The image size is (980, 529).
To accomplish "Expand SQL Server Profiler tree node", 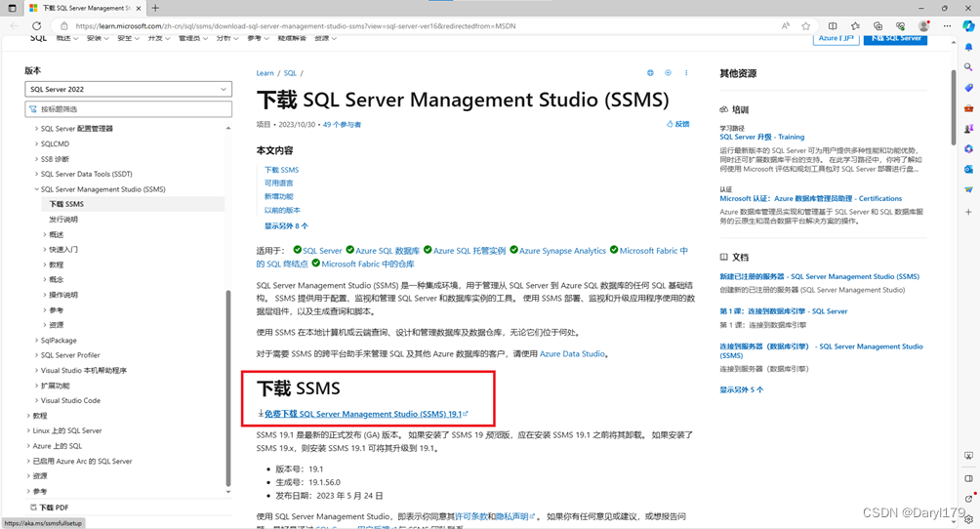I will tap(36, 355).
